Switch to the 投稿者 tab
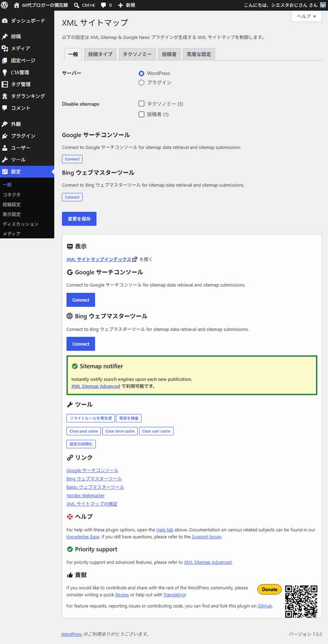This screenshot has width=328, height=644. tap(169, 54)
